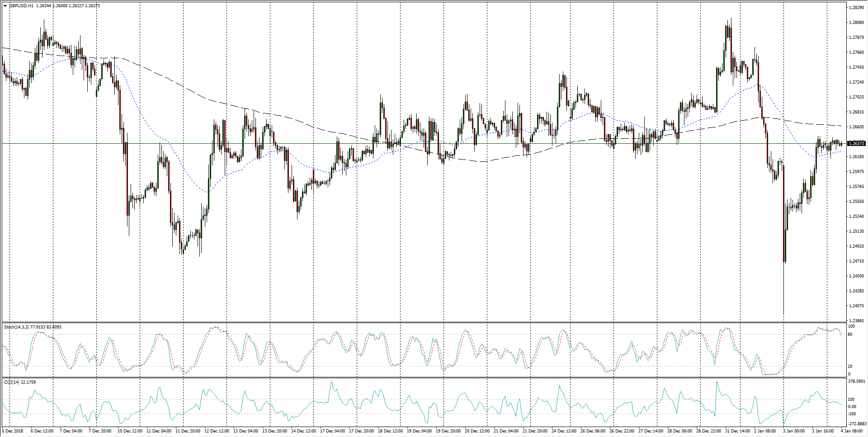Click the 1.24075 price axis label
The width and height of the screenshot is (868, 437).
coord(856,306)
